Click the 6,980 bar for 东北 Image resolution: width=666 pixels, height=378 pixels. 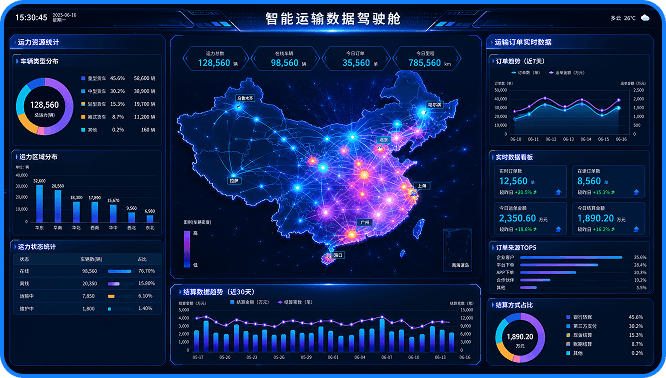pos(150,219)
